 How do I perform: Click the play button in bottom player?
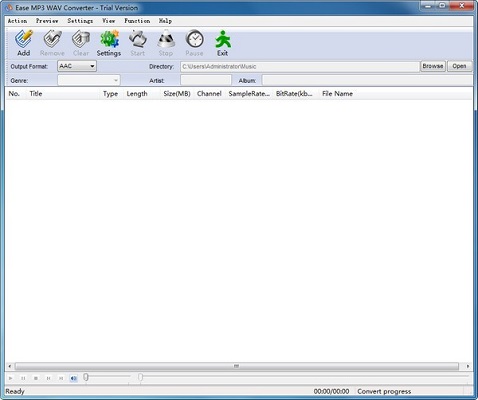[x=11, y=378]
